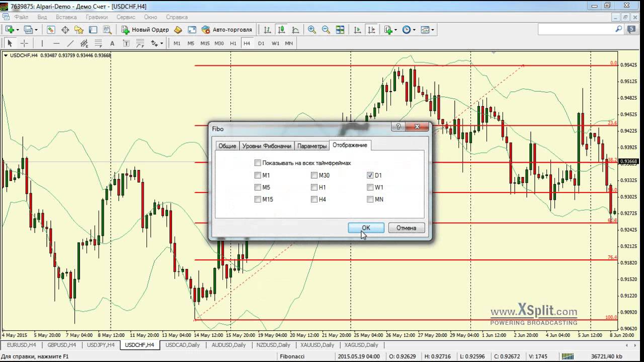The image size is (644, 362).
Task: Check the M1 timeframe box
Action: coord(258,175)
